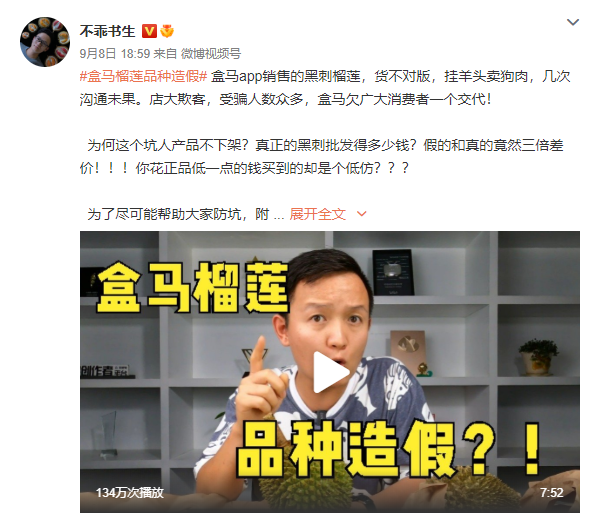Open the #盒马榴莲品种造假# hashtag topic

(143, 76)
